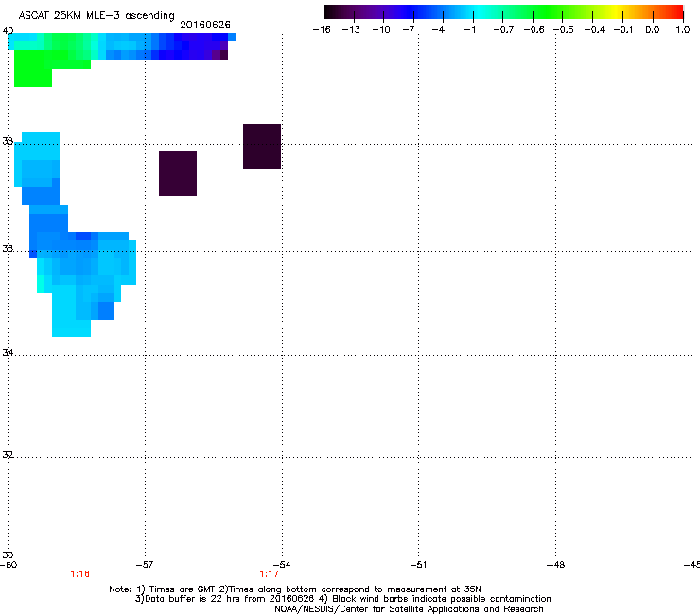The height and width of the screenshot is (615, 700).
Task: Click the color bar label 0.0
Action: pos(653,30)
